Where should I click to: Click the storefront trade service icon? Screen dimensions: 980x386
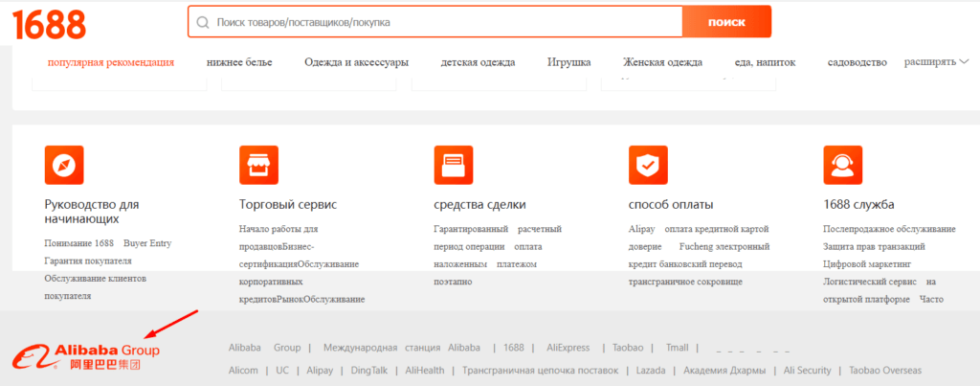[258, 165]
